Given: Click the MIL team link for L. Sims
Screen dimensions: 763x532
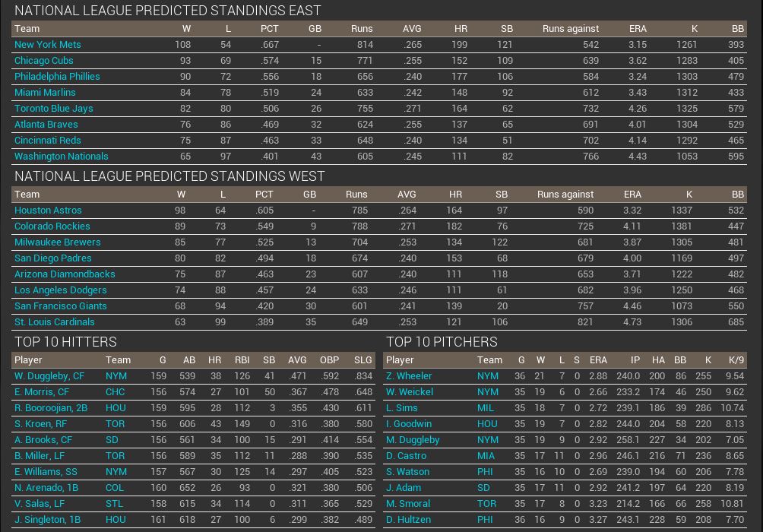Looking at the screenshot, I should click(x=486, y=408).
